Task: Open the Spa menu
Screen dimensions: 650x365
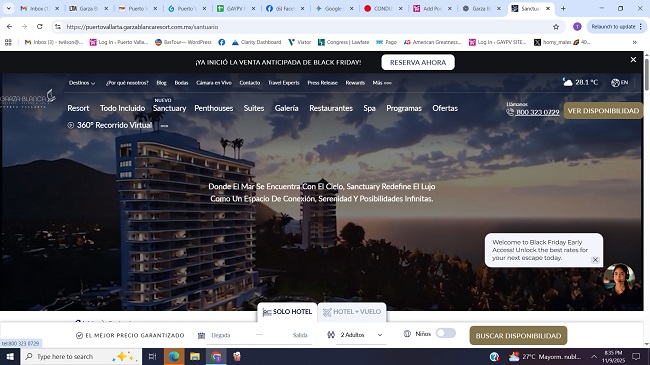Action: (369, 108)
